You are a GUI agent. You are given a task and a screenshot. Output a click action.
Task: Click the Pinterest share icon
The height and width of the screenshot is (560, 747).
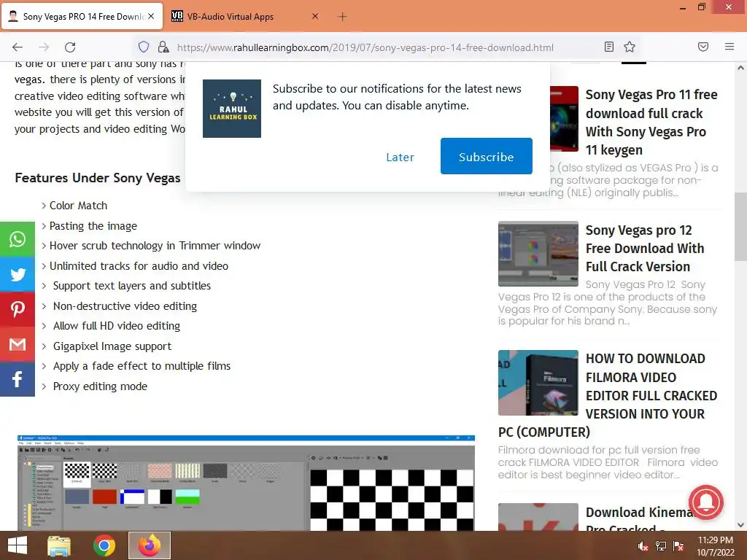[18, 309]
